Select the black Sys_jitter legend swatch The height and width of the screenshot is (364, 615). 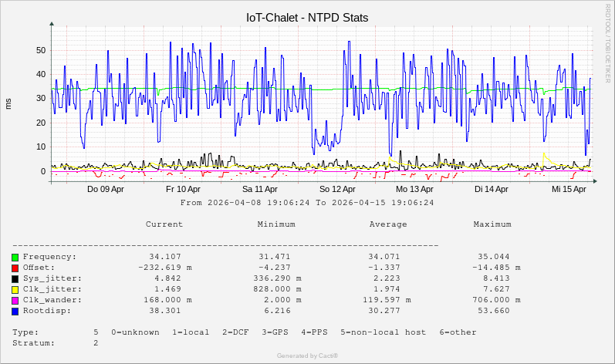[15, 278]
